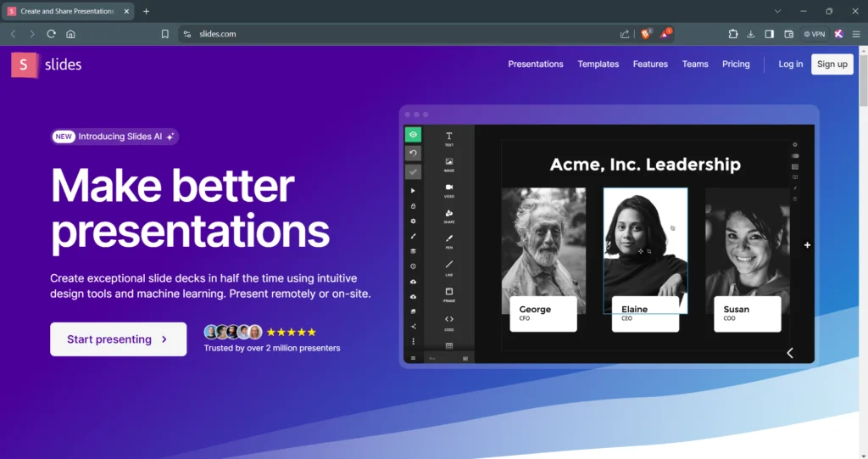The height and width of the screenshot is (459, 868).
Task: Click the stacked layers icon in sidebar
Action: coord(413,251)
